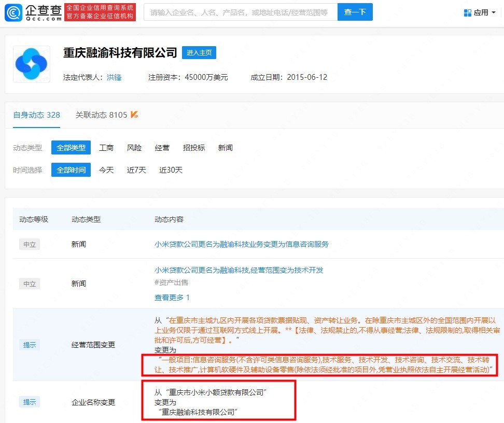Click the red 全国企业信用查询系统 banner
Screen dimensions: 504x423
tap(100, 12)
